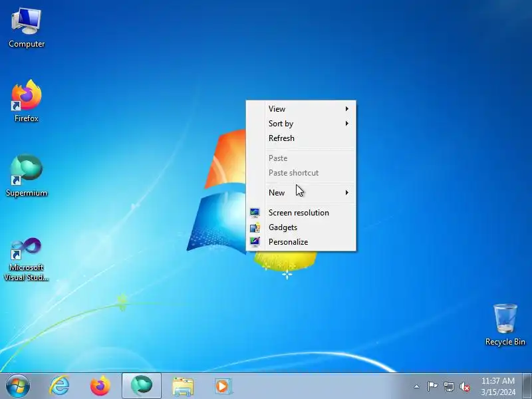Viewport: 532px width, 399px height.
Task: Expand the Sort by submenu
Action: [301, 124]
